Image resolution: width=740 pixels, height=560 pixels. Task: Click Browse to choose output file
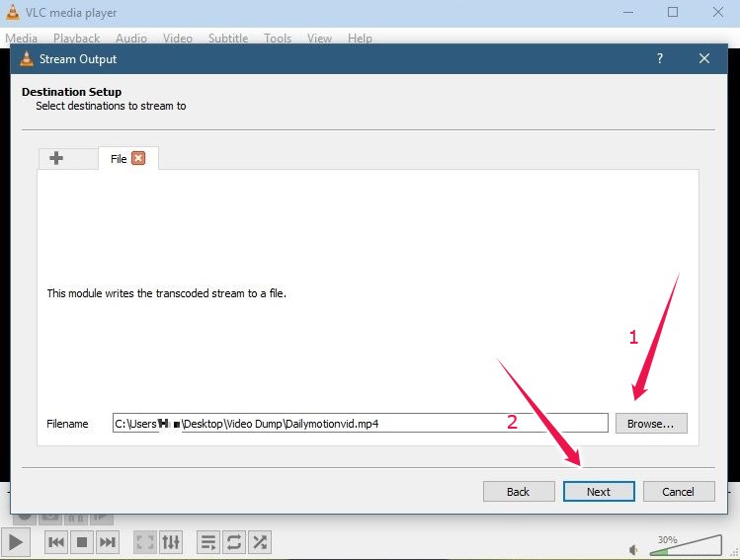(x=650, y=423)
